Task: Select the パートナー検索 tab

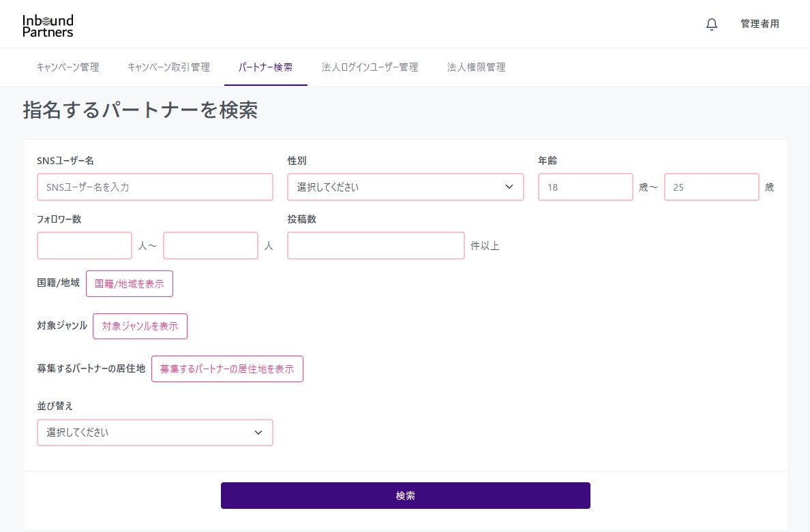Action: tap(265, 67)
